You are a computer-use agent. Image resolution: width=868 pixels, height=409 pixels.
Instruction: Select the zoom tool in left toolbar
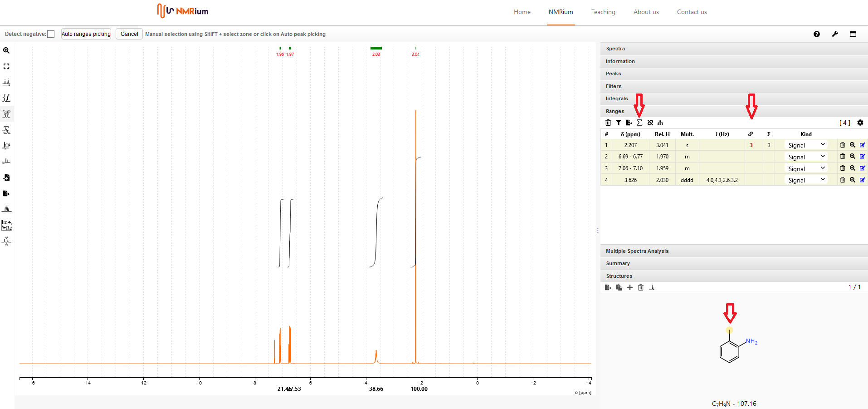coord(6,50)
